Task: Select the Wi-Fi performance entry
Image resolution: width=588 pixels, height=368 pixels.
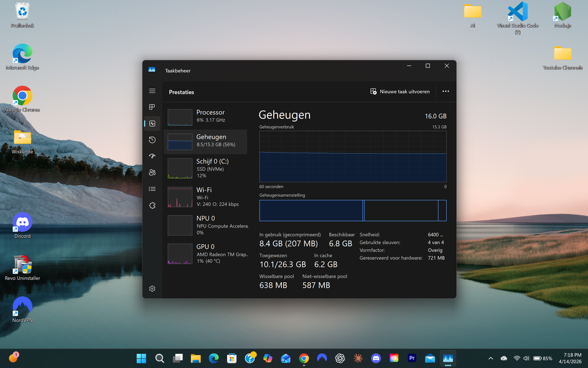Action: pyautogui.click(x=205, y=197)
